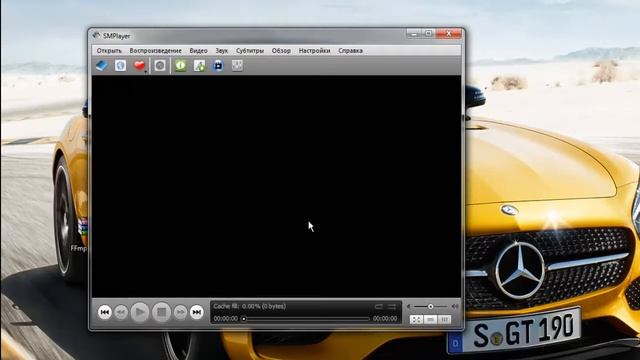
Task: Click the blue book Open File icon
Action: (x=102, y=65)
